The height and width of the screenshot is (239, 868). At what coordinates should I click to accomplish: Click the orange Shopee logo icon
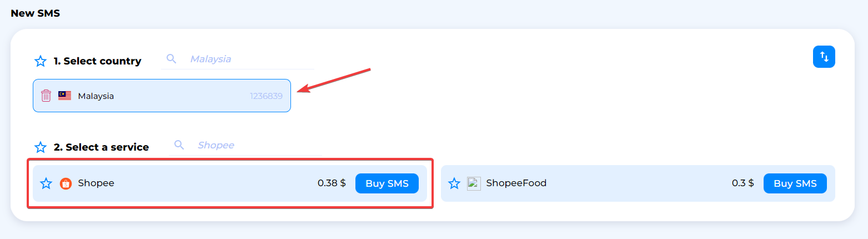point(66,183)
